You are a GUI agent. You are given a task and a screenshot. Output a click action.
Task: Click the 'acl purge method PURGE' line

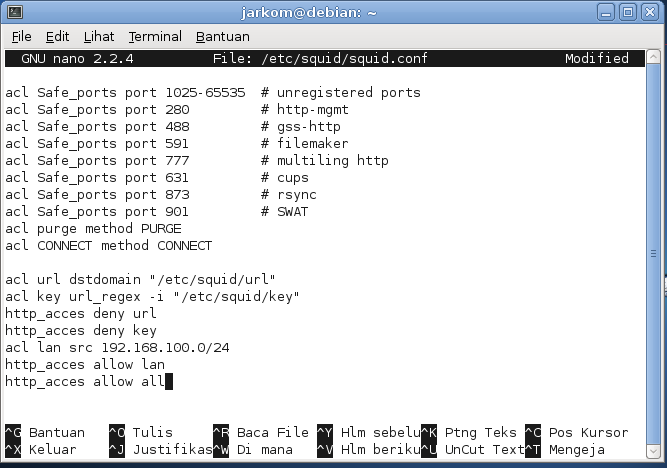coord(93,229)
